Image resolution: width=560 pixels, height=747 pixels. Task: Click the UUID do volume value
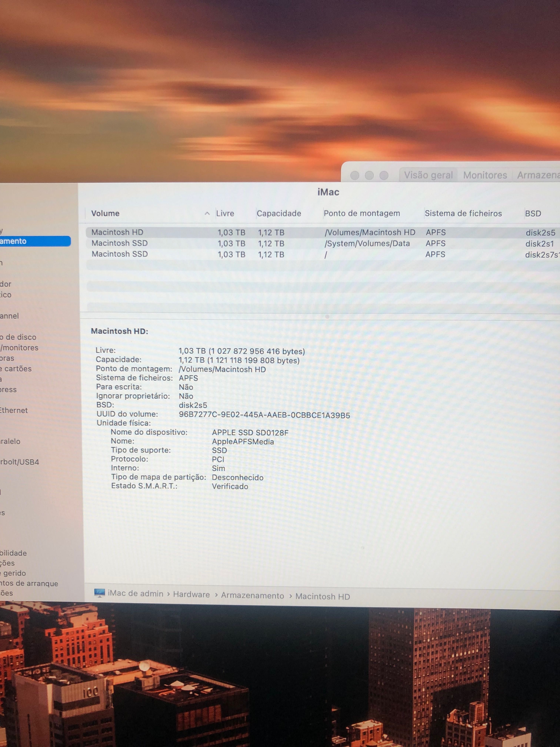pos(264,415)
